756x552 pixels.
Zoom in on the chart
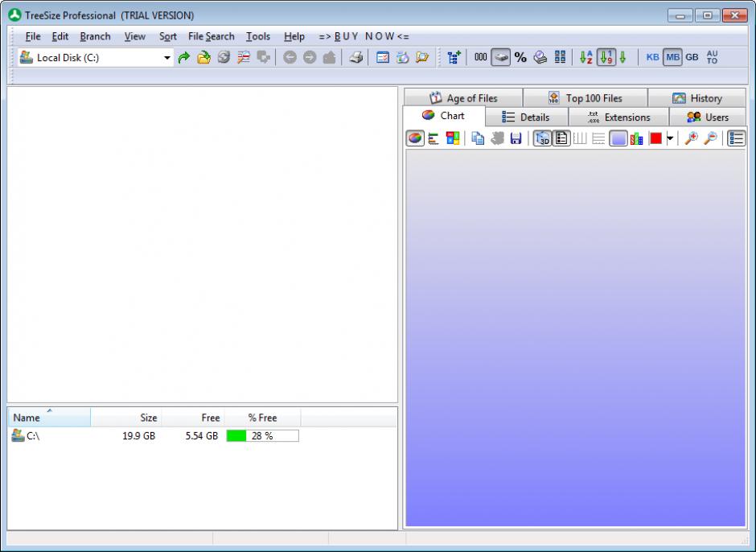pos(692,138)
